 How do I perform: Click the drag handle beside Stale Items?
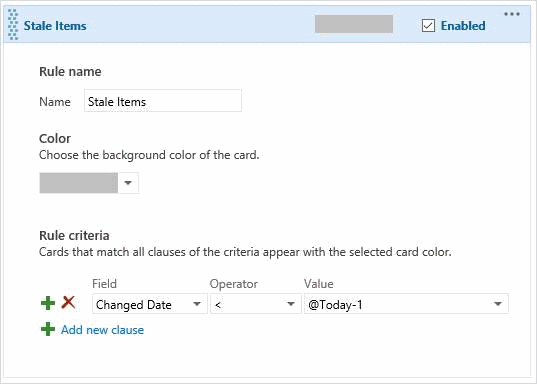click(x=13, y=25)
